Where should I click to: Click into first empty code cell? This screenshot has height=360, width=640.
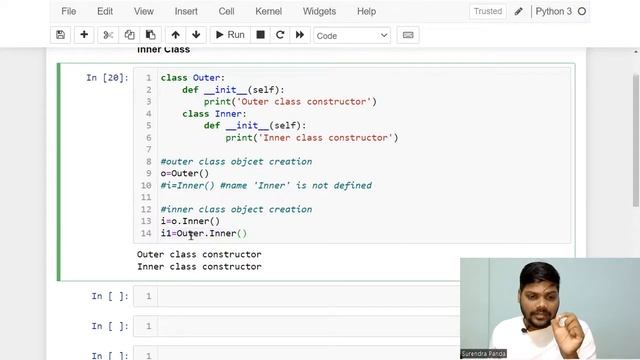(x=309, y=296)
